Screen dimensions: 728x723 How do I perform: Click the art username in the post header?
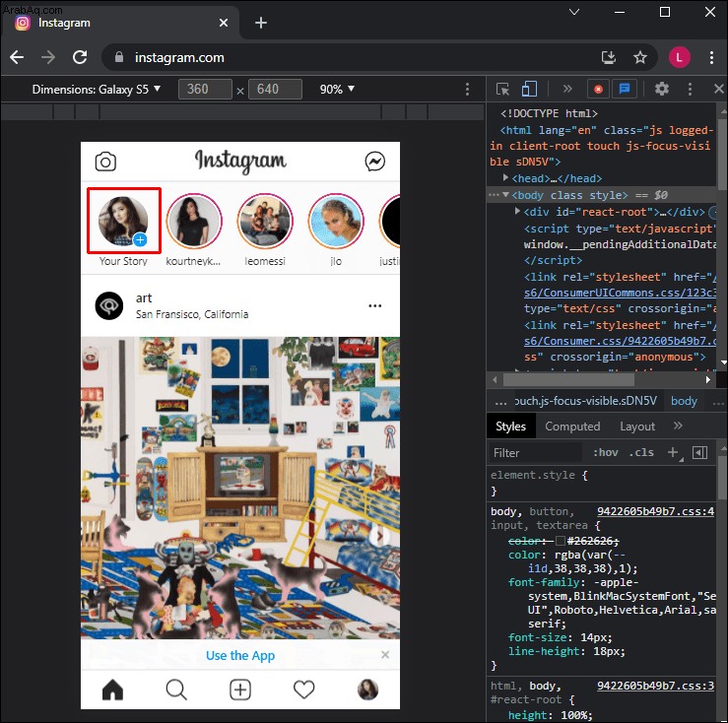(144, 298)
